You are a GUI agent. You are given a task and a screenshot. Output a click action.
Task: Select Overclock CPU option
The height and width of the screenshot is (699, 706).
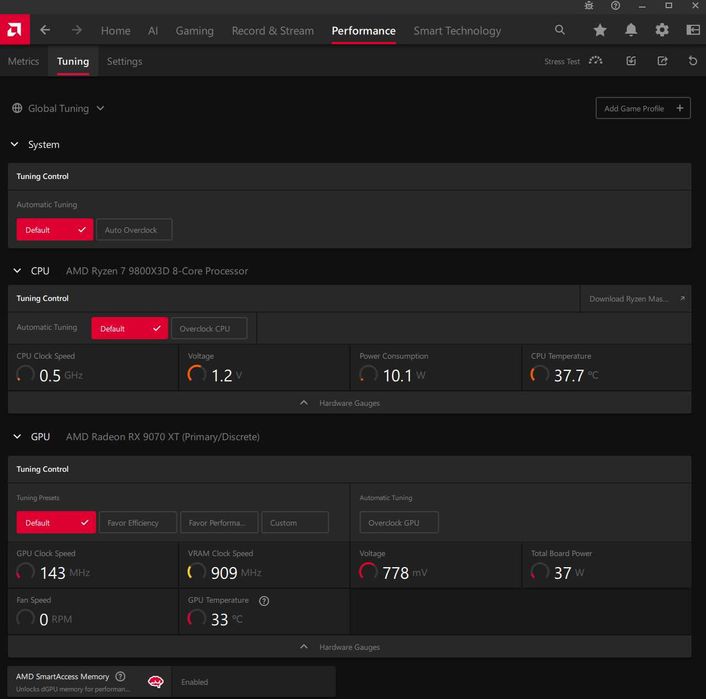(209, 328)
